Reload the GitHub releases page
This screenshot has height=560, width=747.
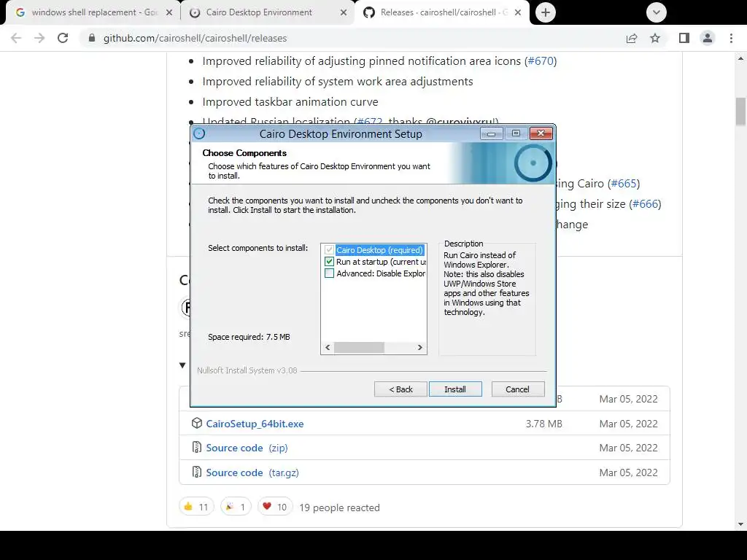click(63, 38)
